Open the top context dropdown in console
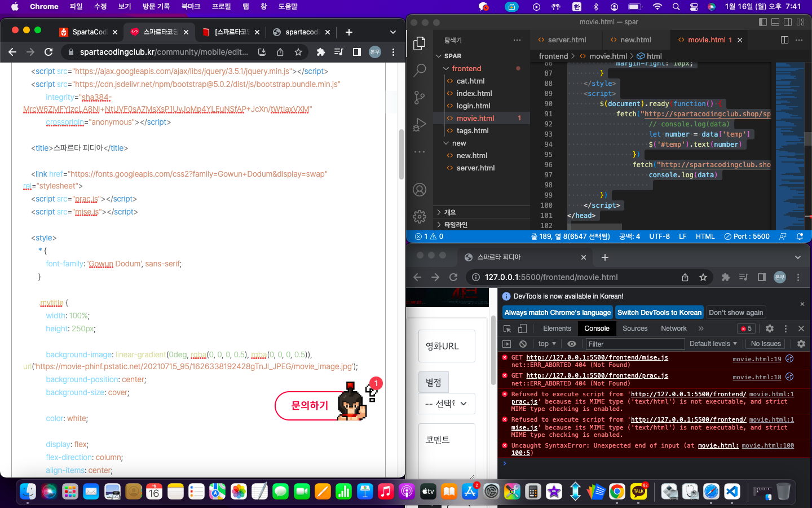Image resolution: width=812 pixels, height=508 pixels. pos(547,344)
